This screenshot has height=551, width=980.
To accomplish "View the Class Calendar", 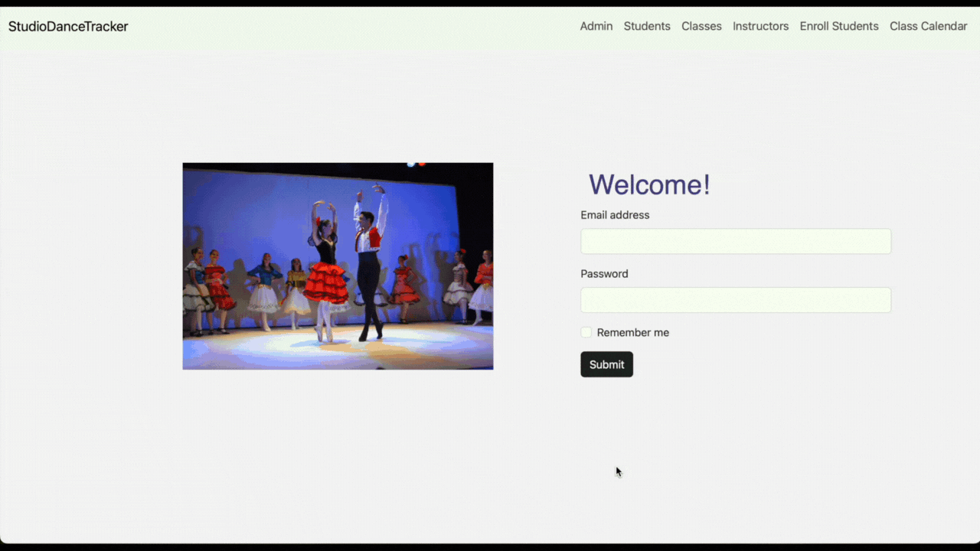I will tap(928, 26).
